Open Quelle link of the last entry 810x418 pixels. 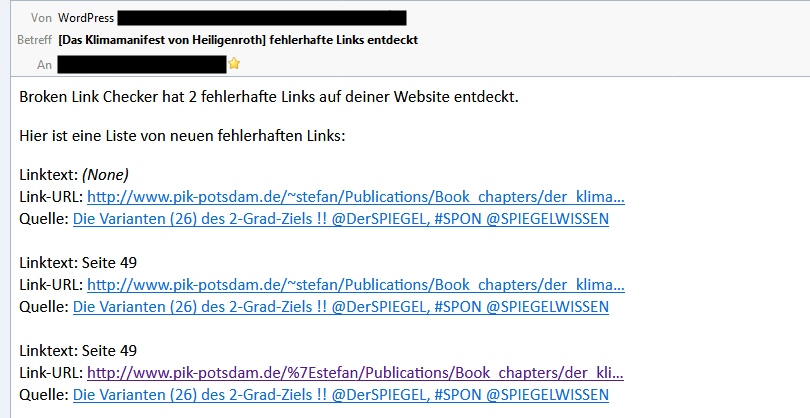[341, 395]
